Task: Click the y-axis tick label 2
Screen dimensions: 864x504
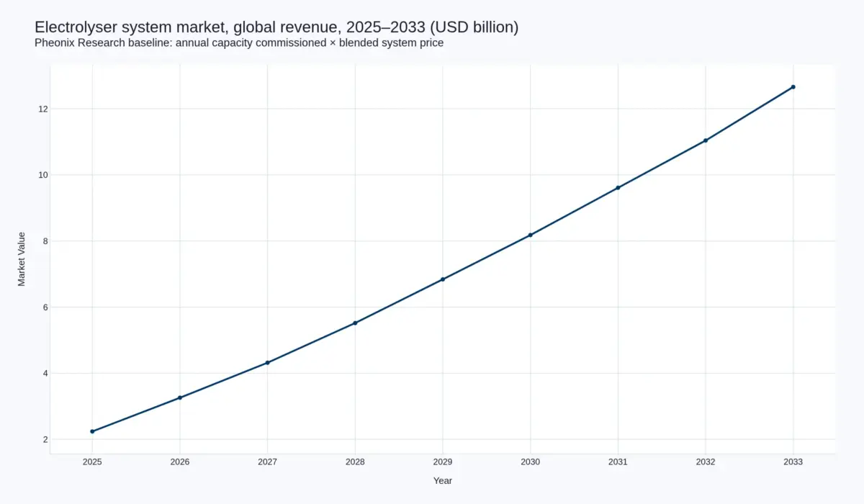Action: click(45, 439)
